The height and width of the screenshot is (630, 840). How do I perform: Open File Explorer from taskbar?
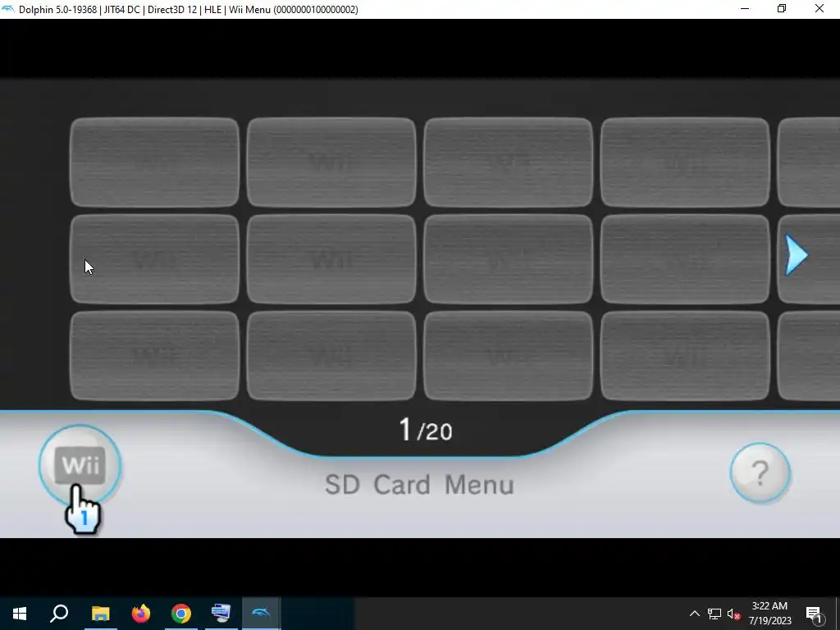point(100,614)
